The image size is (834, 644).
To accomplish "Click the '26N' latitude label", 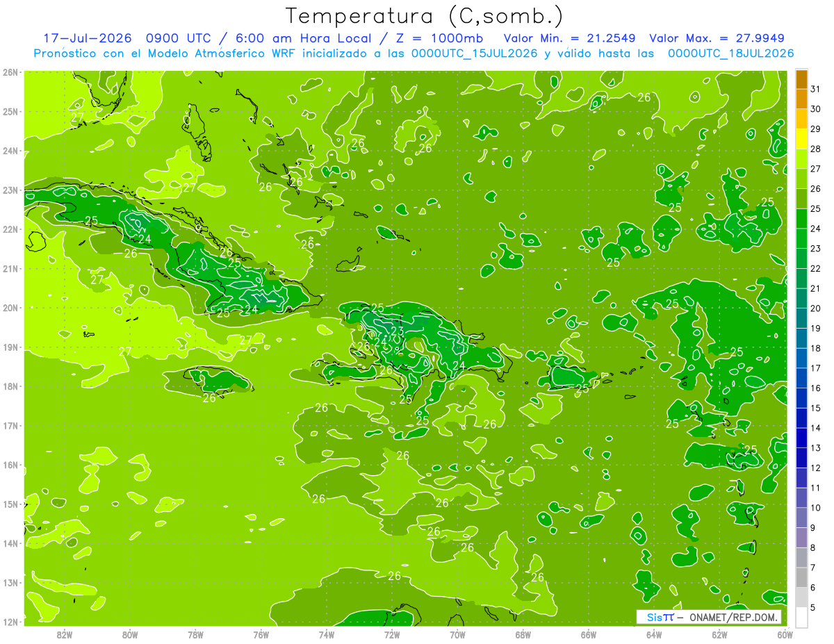I will coord(10,72).
